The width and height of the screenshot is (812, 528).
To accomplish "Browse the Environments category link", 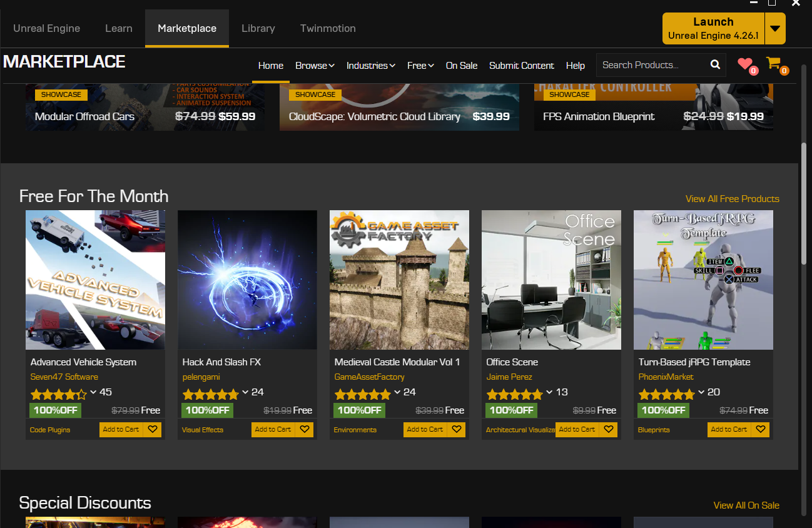I will tap(355, 430).
